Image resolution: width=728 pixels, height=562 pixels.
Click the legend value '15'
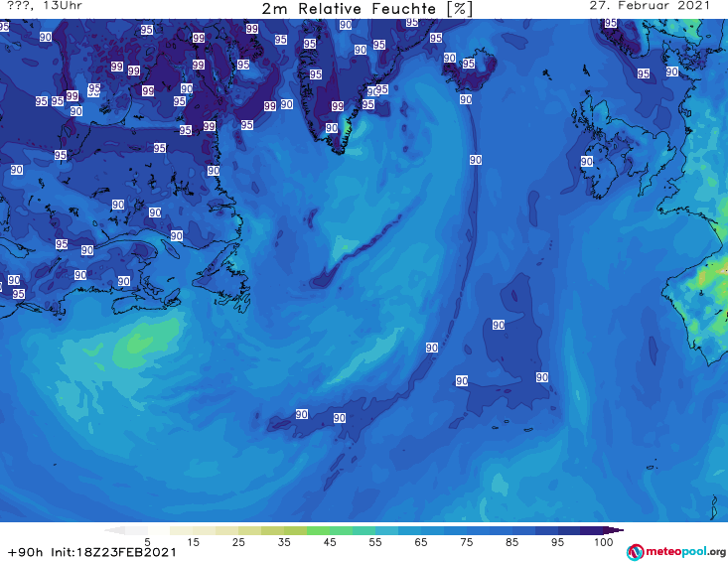pos(193,542)
